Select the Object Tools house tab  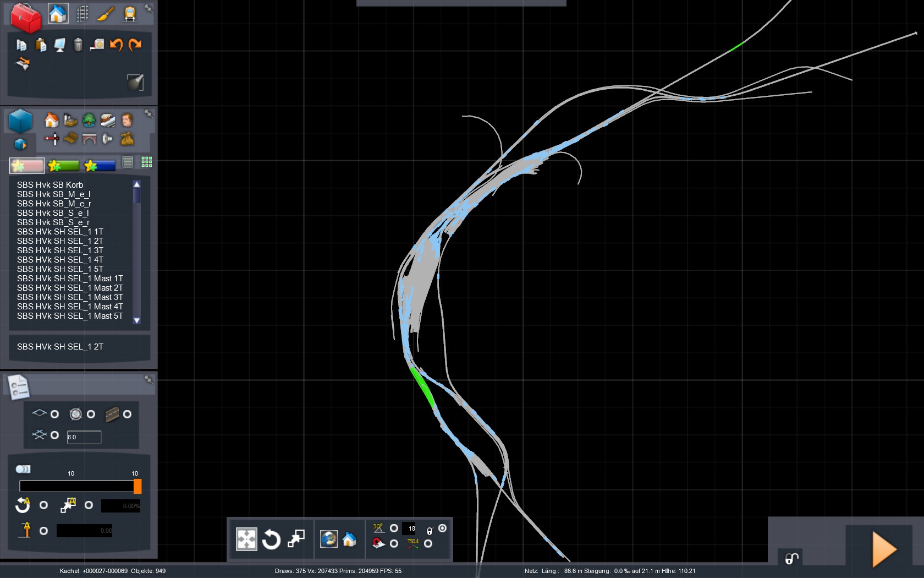58,13
